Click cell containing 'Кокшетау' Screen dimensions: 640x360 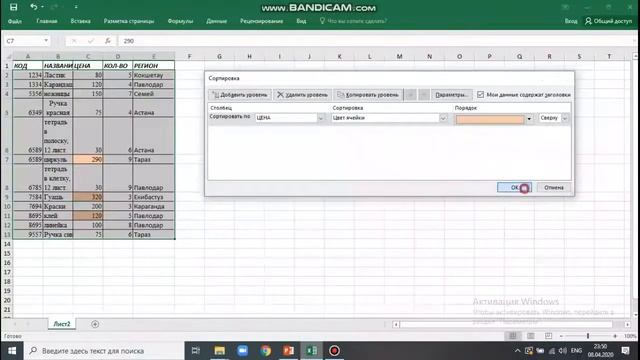pyautogui.click(x=153, y=75)
